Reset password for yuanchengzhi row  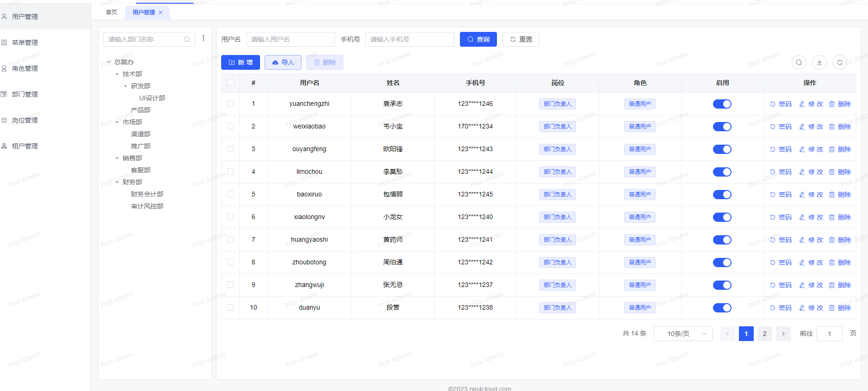[x=781, y=104]
